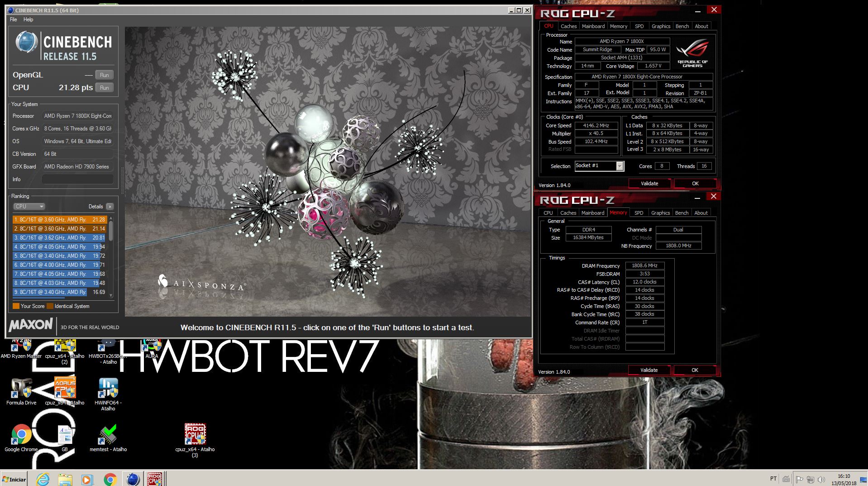This screenshot has height=486, width=868.
Task: Open the CPU ranking dropdown
Action: click(x=29, y=207)
